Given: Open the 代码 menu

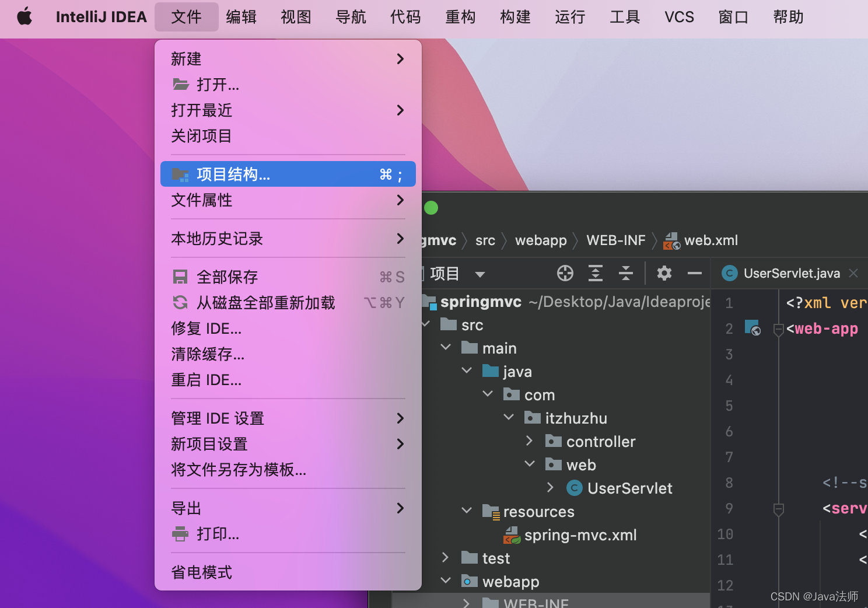Looking at the screenshot, I should [x=406, y=17].
